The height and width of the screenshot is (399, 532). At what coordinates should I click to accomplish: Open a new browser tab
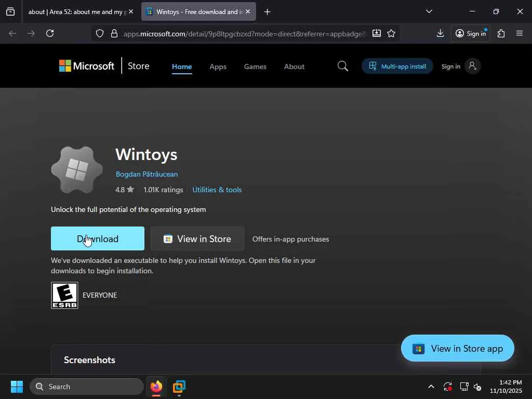click(x=268, y=12)
